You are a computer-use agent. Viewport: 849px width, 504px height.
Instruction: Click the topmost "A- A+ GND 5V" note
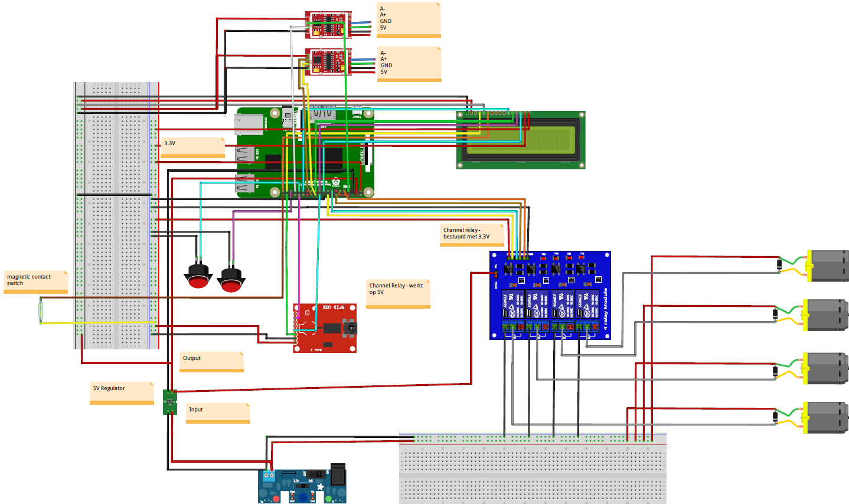point(409,20)
